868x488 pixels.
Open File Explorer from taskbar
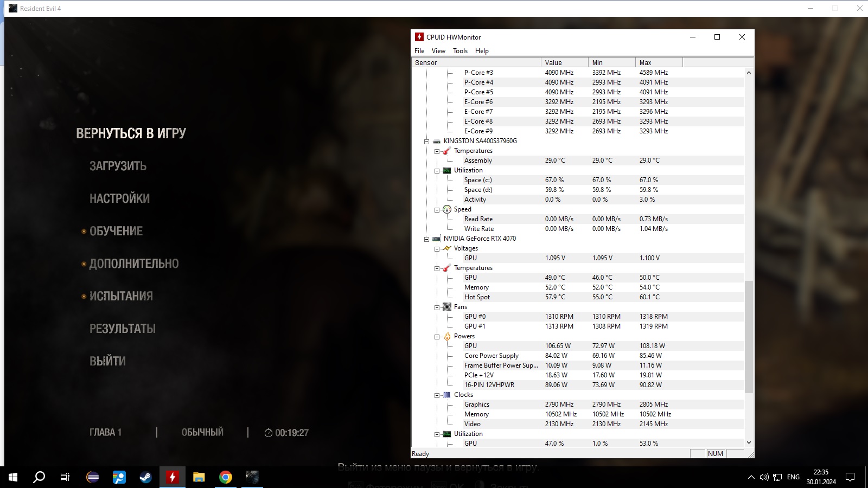click(199, 477)
